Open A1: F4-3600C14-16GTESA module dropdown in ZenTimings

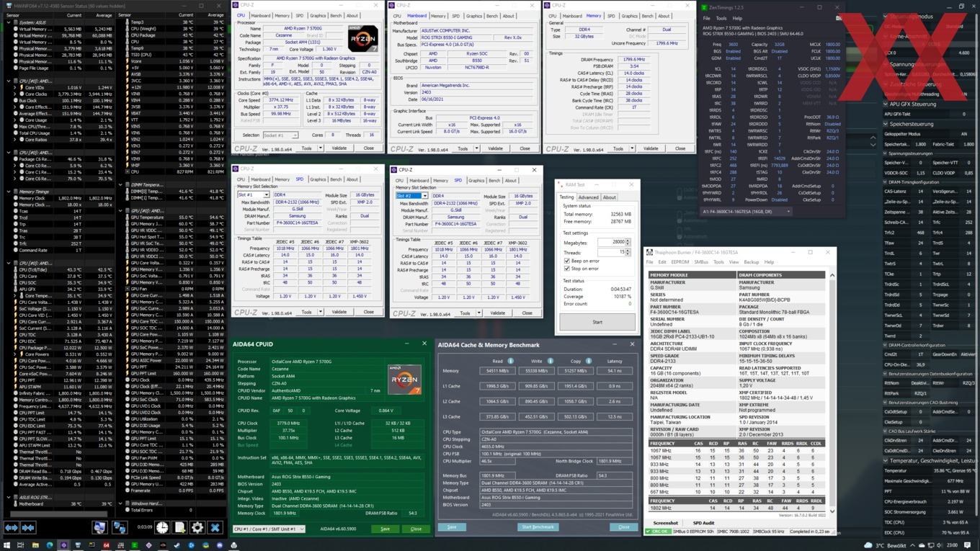pyautogui.click(x=747, y=212)
